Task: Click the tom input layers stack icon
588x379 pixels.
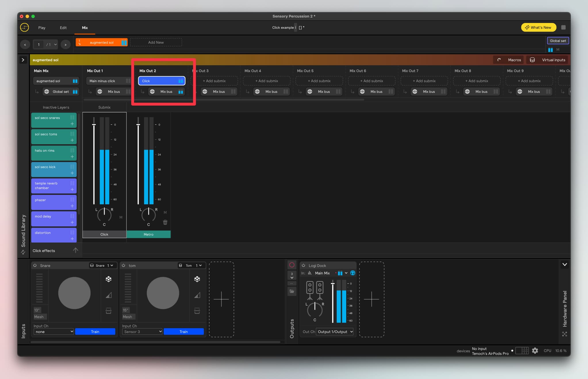Action: click(197, 279)
